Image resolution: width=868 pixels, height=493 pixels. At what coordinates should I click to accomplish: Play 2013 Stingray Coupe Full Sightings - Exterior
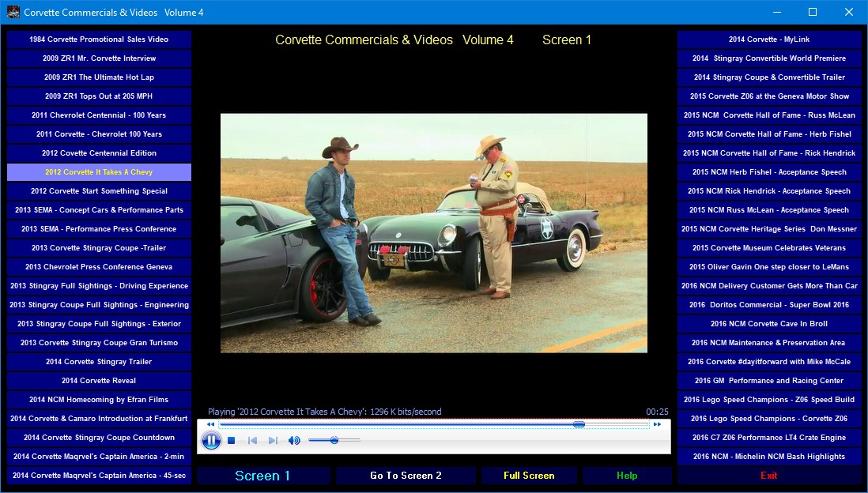[99, 324]
